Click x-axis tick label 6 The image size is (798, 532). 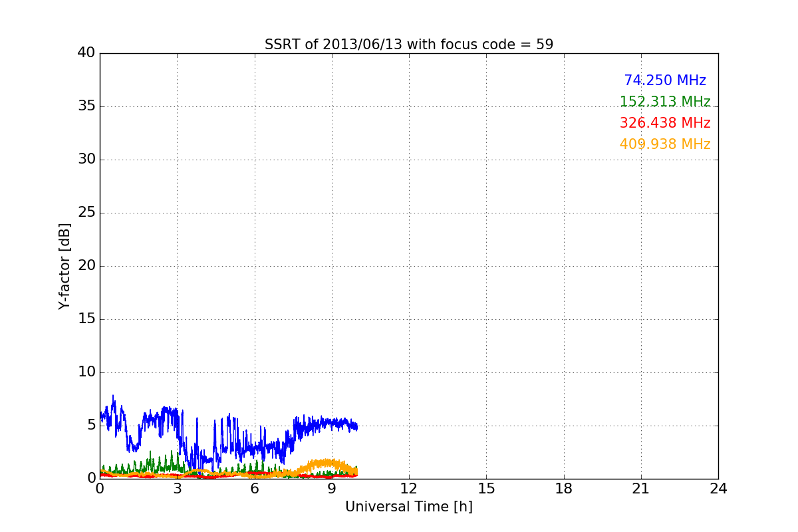coord(255,489)
